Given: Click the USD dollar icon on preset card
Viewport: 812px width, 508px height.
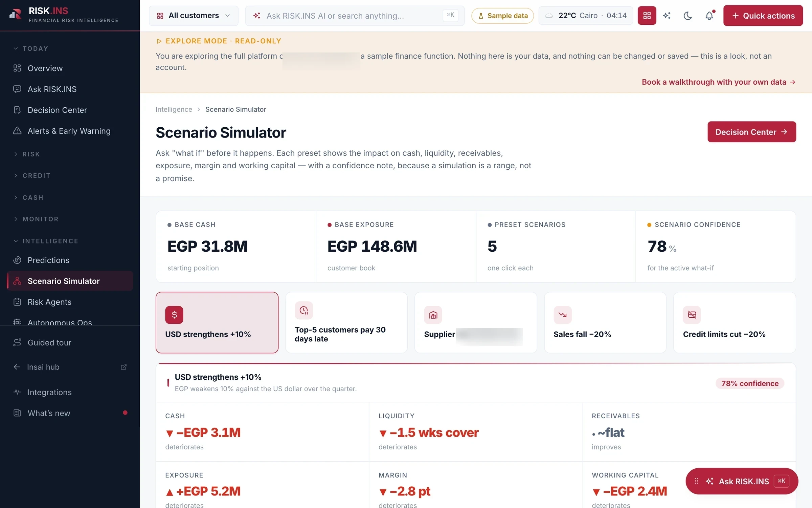Looking at the screenshot, I should tap(174, 315).
